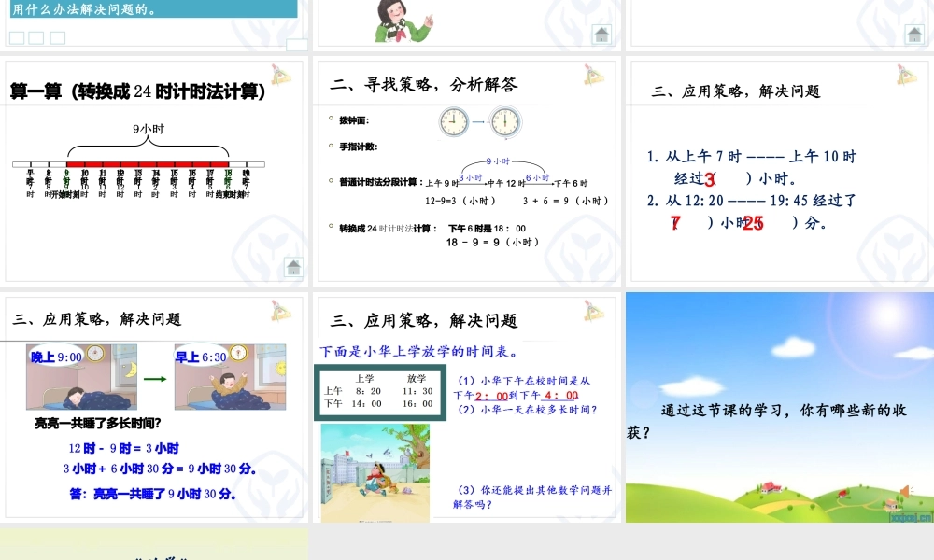Select the landscape summary slide 通过这节课的学习
Viewport: 934px width, 560px height.
780,407
